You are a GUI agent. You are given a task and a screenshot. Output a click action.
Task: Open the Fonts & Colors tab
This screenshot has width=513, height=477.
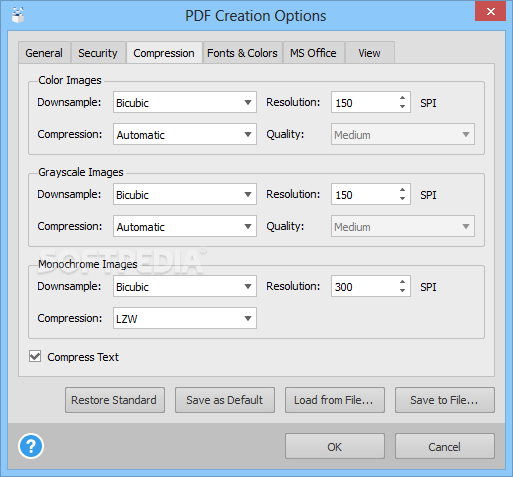[242, 53]
